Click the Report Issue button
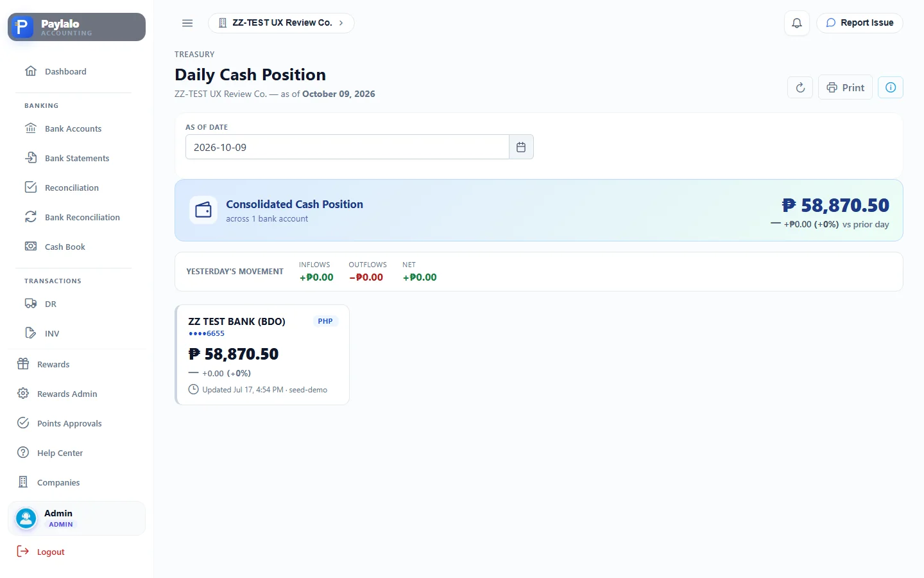This screenshot has height=578, width=924. (859, 23)
